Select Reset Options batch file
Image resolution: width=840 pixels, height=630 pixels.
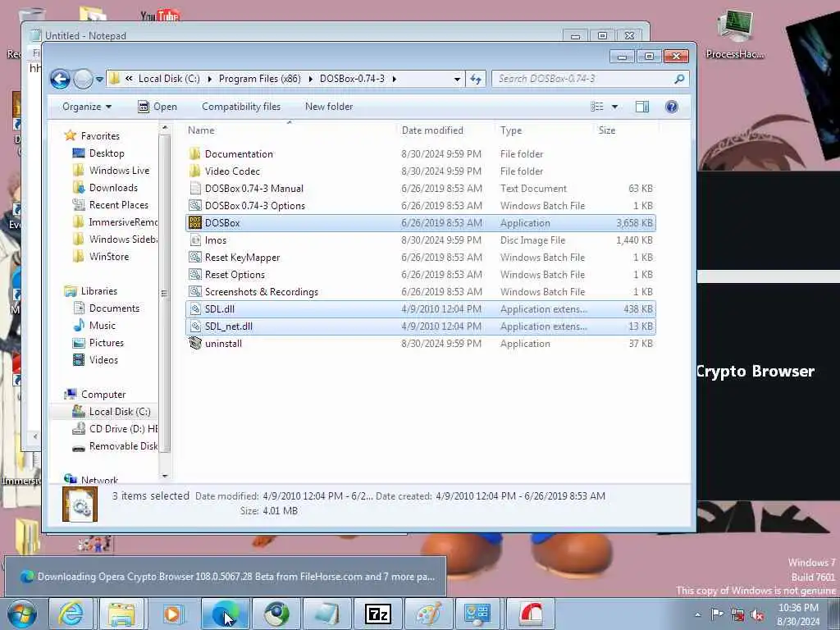[x=421, y=275]
